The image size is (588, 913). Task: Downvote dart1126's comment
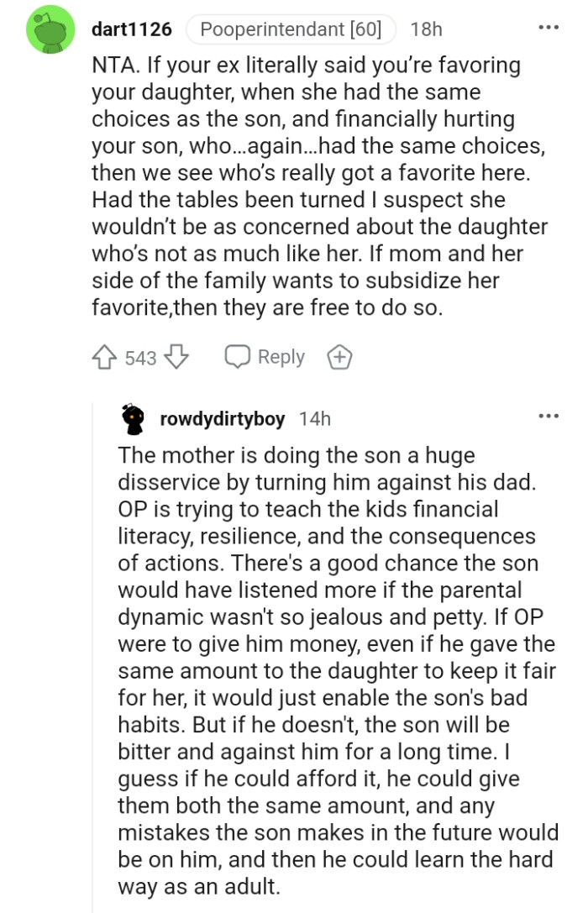coord(176,357)
